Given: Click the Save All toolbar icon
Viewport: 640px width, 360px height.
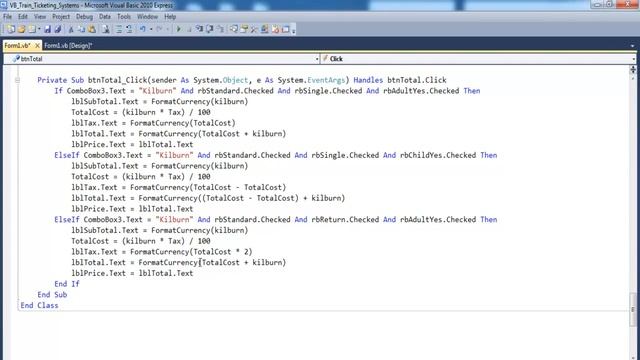Looking at the screenshot, I should (x=58, y=29).
